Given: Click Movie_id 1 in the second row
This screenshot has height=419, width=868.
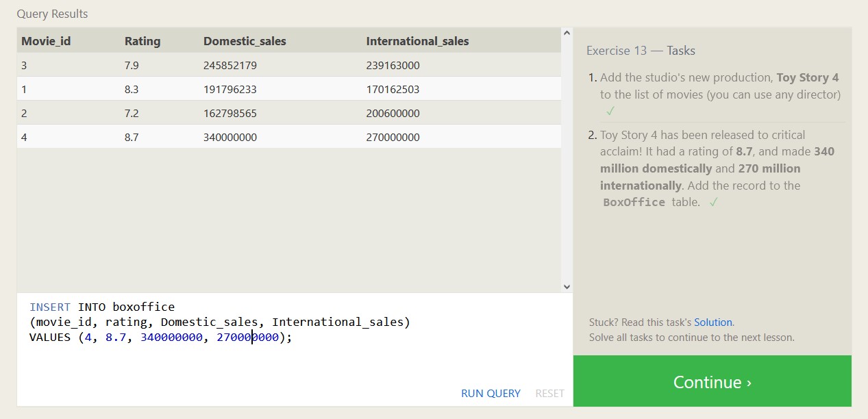Looking at the screenshot, I should (25, 90).
